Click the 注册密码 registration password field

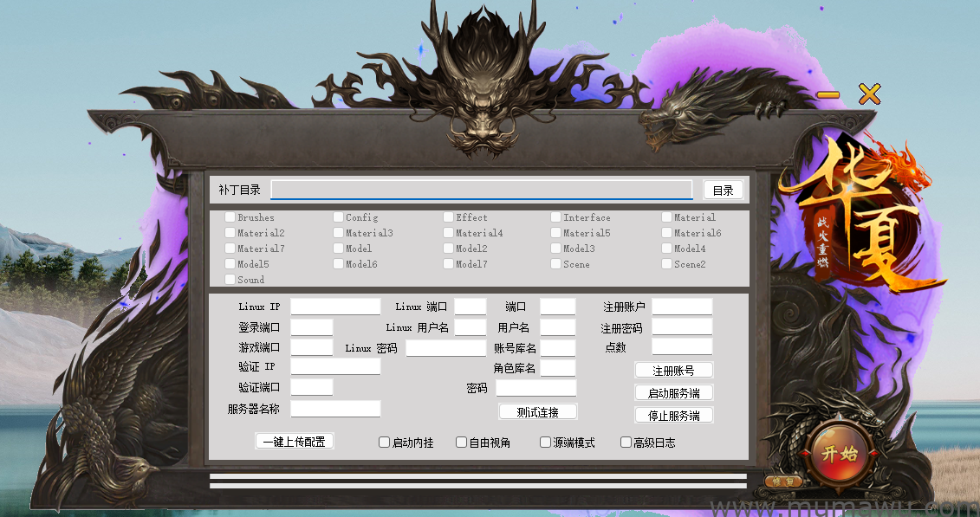click(682, 327)
